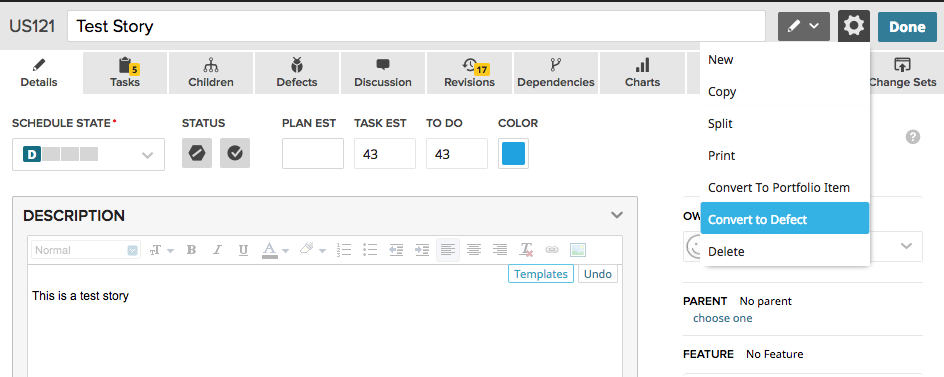The height and width of the screenshot is (377, 944).
Task: Select Convert to Defect menu item
Action: click(785, 219)
